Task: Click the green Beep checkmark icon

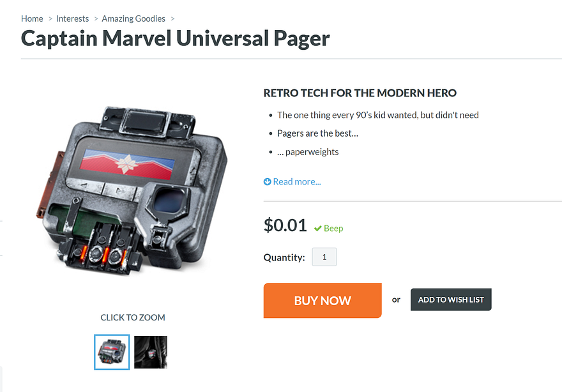Action: click(317, 229)
